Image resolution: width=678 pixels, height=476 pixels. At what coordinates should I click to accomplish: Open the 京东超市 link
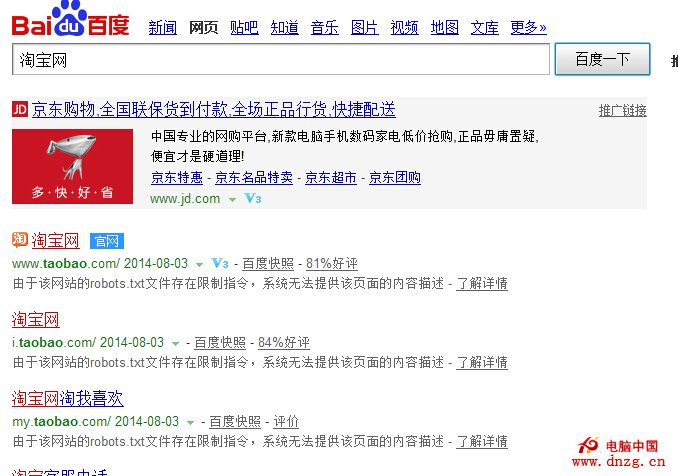click(331, 177)
